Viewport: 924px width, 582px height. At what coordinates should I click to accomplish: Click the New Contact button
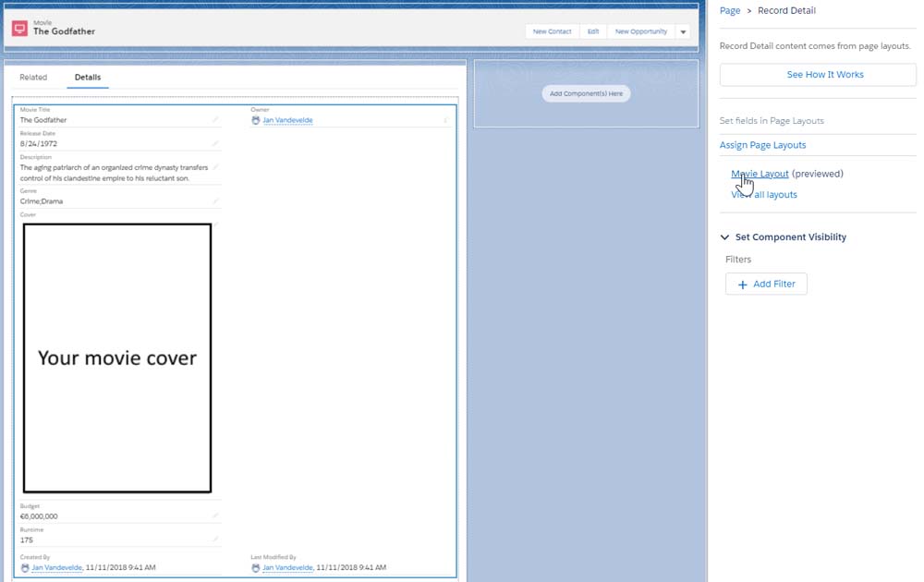pyautogui.click(x=553, y=31)
